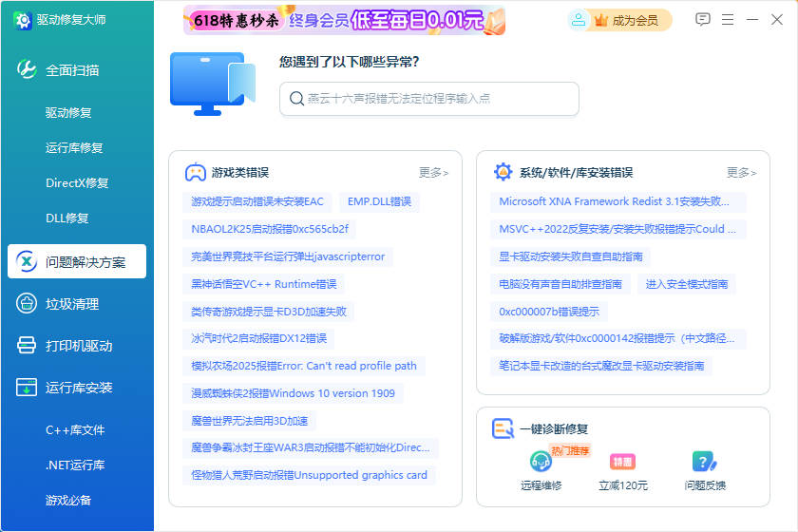The width and height of the screenshot is (798, 532).
Task: Expand 更多 in the 系统/软件/库安装错误 panel
Action: click(742, 173)
